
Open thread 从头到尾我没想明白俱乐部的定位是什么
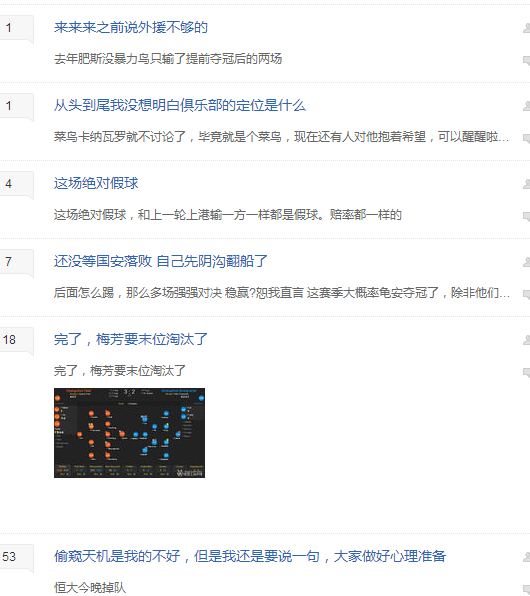179,105
